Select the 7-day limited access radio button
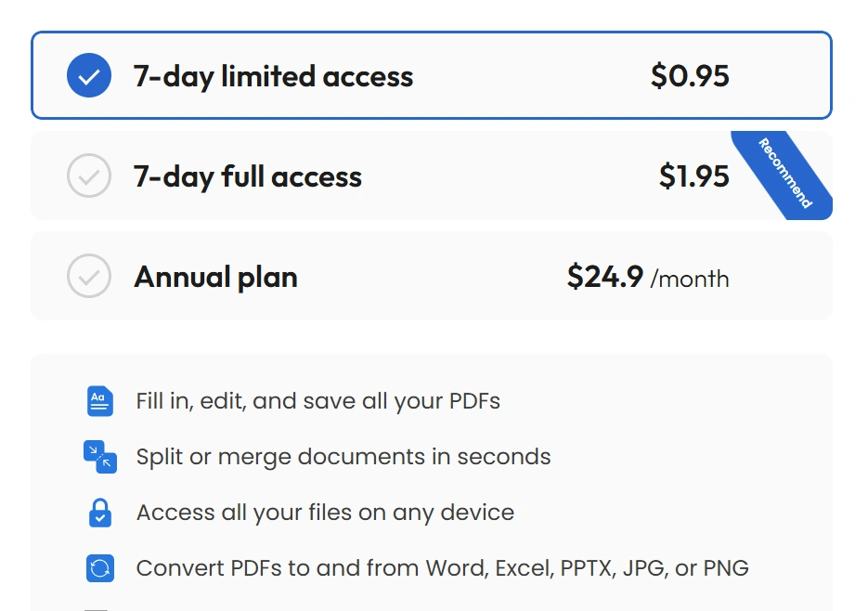Screen dimensions: 868x611 (89, 76)
